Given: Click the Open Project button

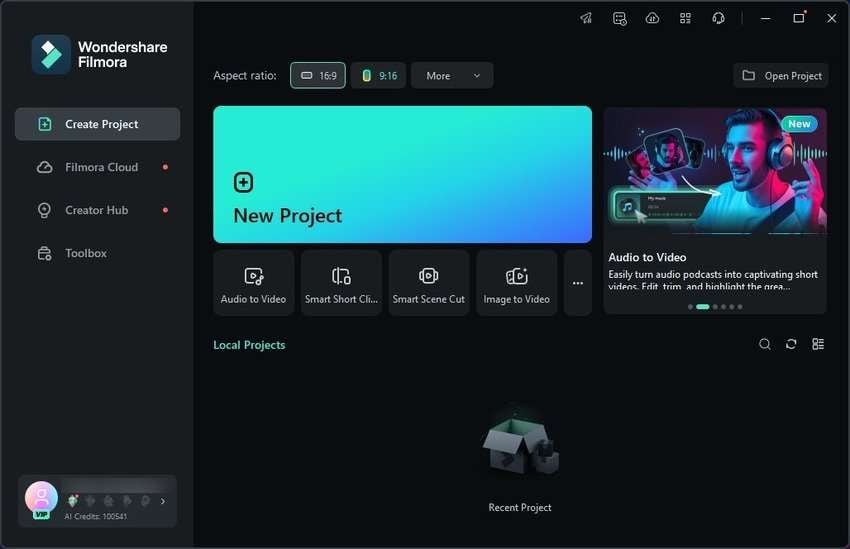Looking at the screenshot, I should [781, 75].
